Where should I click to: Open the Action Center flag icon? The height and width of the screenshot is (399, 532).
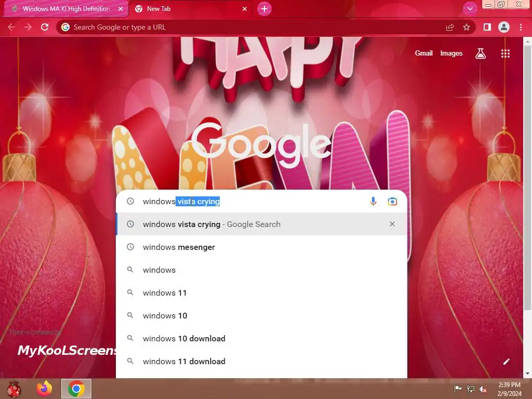458,389
